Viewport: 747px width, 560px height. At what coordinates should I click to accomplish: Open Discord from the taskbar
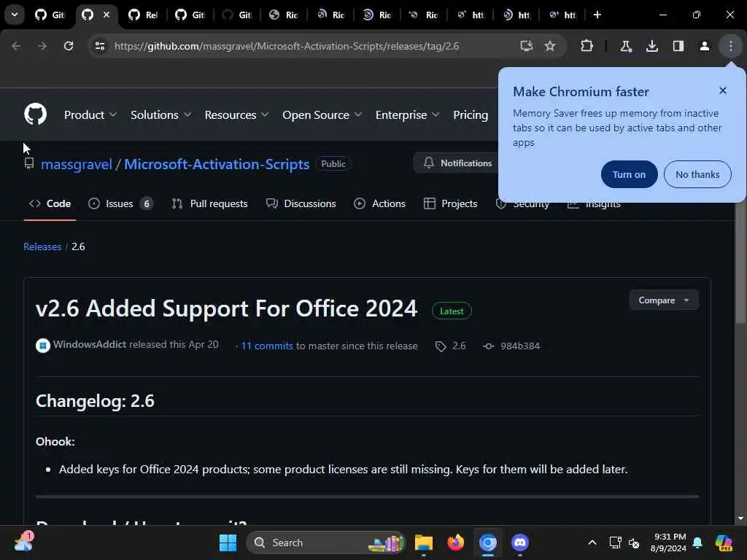coord(519,542)
